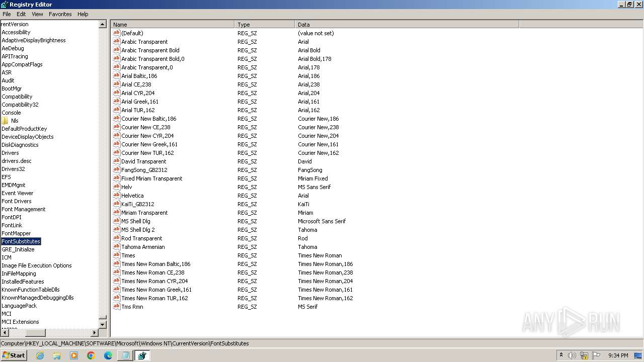Select the MS Shell Dlg 2 string icon
The image size is (644, 362).
(116, 230)
